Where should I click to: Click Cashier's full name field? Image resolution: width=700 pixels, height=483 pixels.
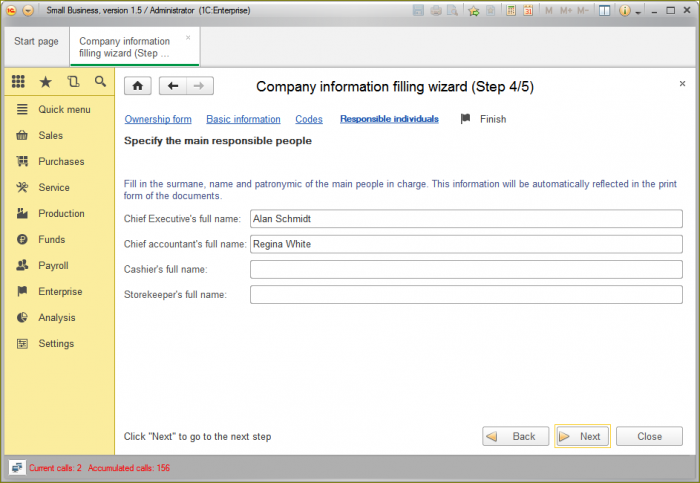(x=466, y=269)
